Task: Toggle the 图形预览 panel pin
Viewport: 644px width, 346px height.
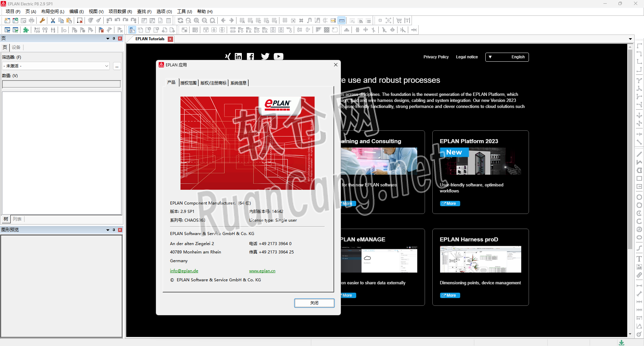Action: coord(114,230)
